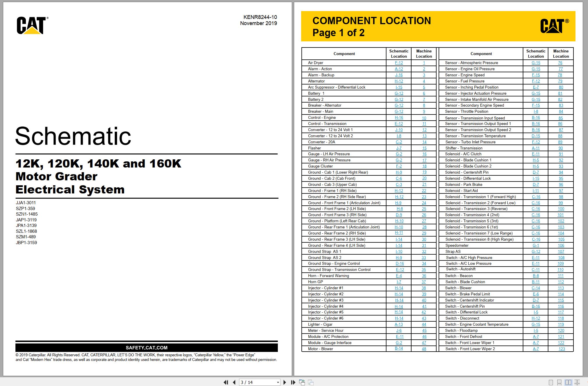This screenshot has height=386, width=588.
Task: Open machine location 1 for Air Dryer
Action: point(424,63)
